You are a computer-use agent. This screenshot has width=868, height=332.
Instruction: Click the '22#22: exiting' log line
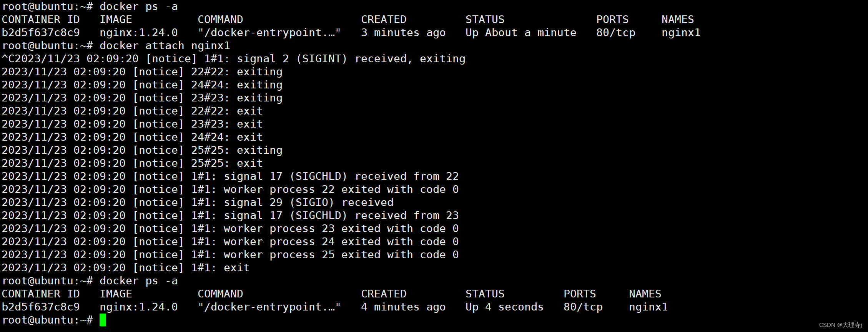(x=142, y=72)
